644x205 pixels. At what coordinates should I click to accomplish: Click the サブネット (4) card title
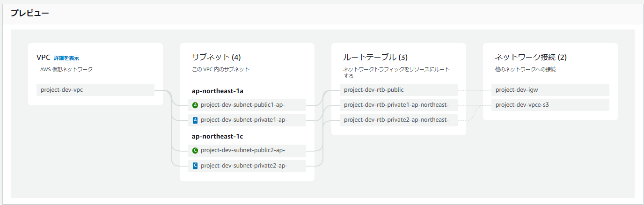point(216,58)
